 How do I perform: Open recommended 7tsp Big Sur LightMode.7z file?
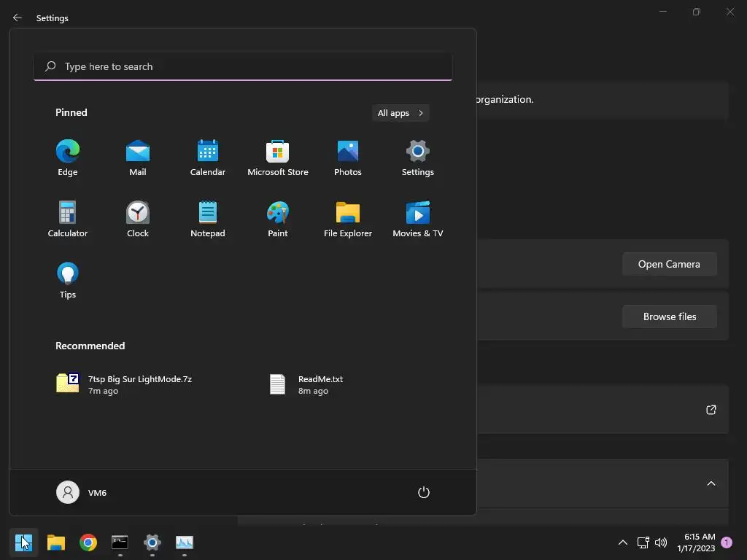tap(125, 384)
